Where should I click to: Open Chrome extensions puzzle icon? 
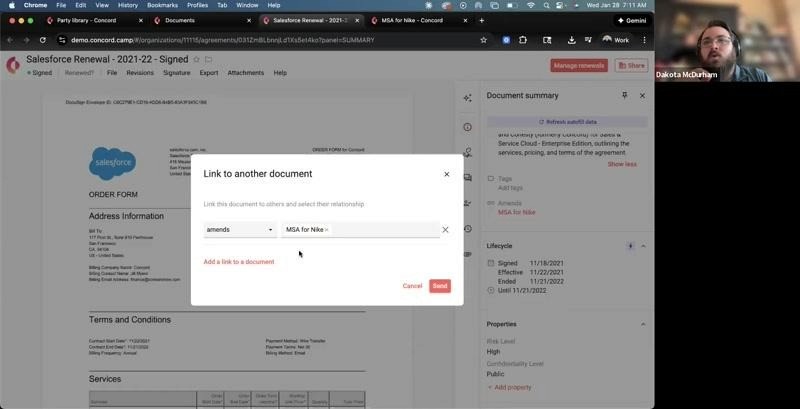(523, 40)
